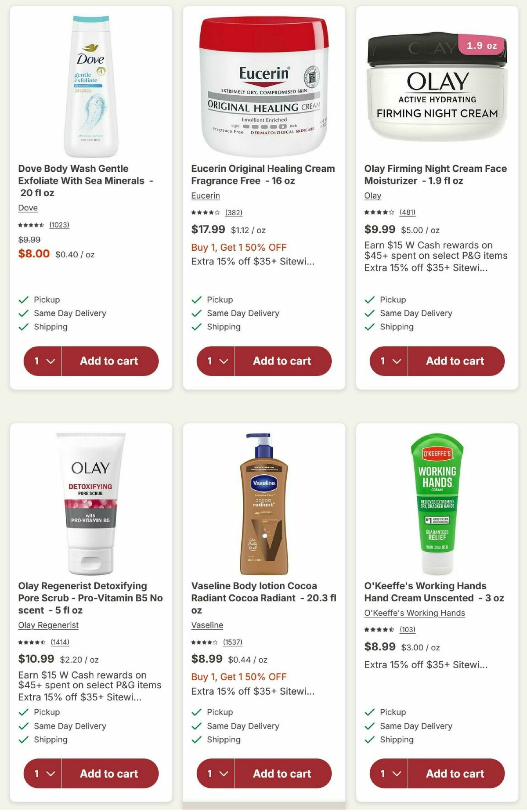Open the quantity dropdown for Eucerin Original Healing Cream
The width and height of the screenshot is (527, 812).
click(x=215, y=361)
